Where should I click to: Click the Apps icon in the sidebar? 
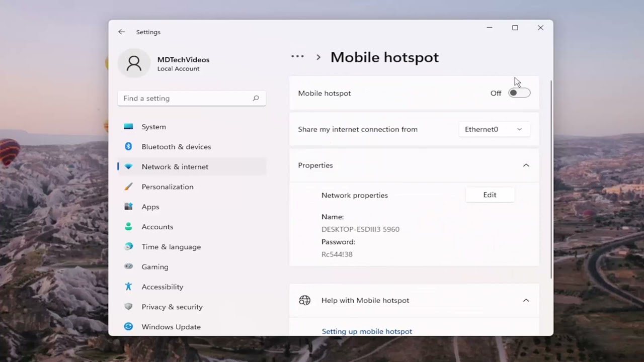tap(128, 207)
